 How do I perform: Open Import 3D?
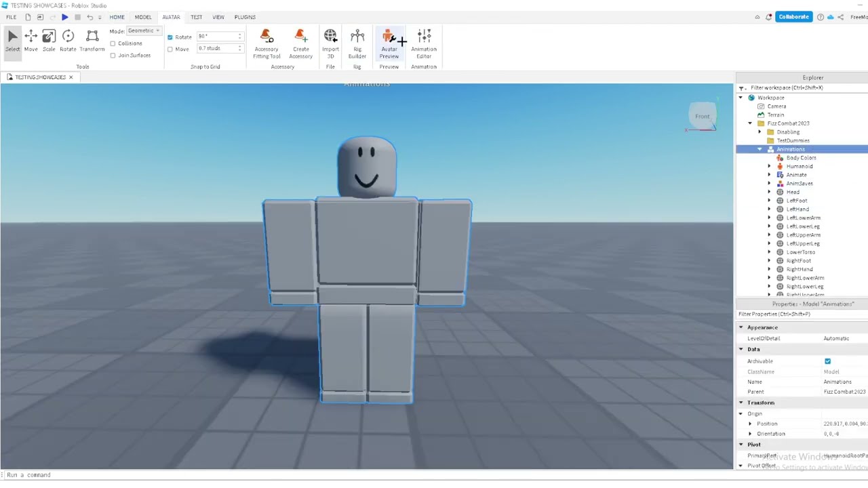click(330, 44)
